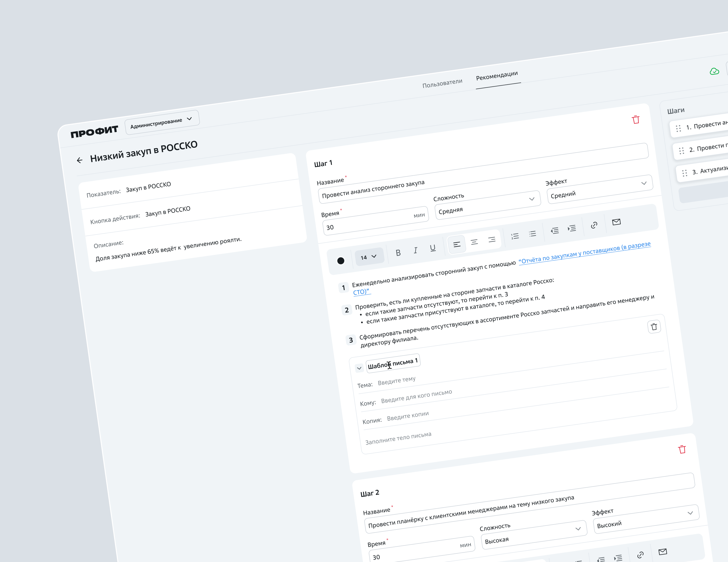Open the Администрирование dropdown
728x562 pixels.
pos(162,122)
